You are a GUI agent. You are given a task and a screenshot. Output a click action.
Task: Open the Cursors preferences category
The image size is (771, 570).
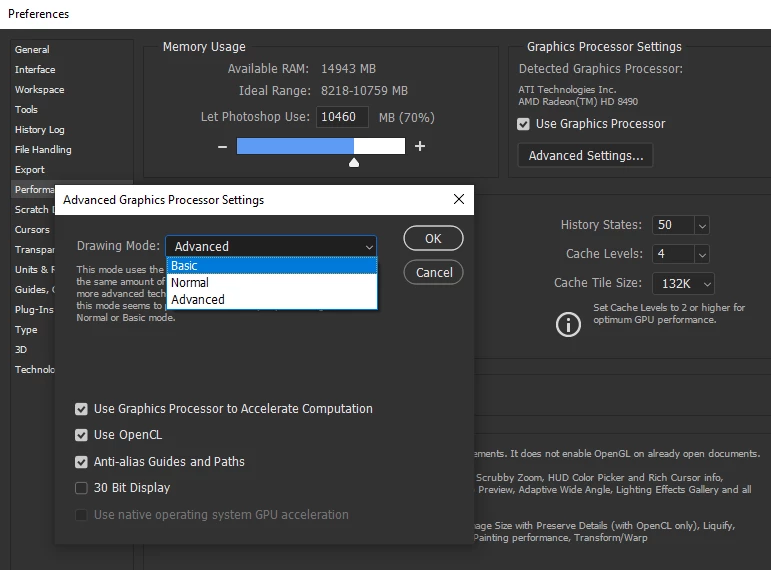coord(32,230)
